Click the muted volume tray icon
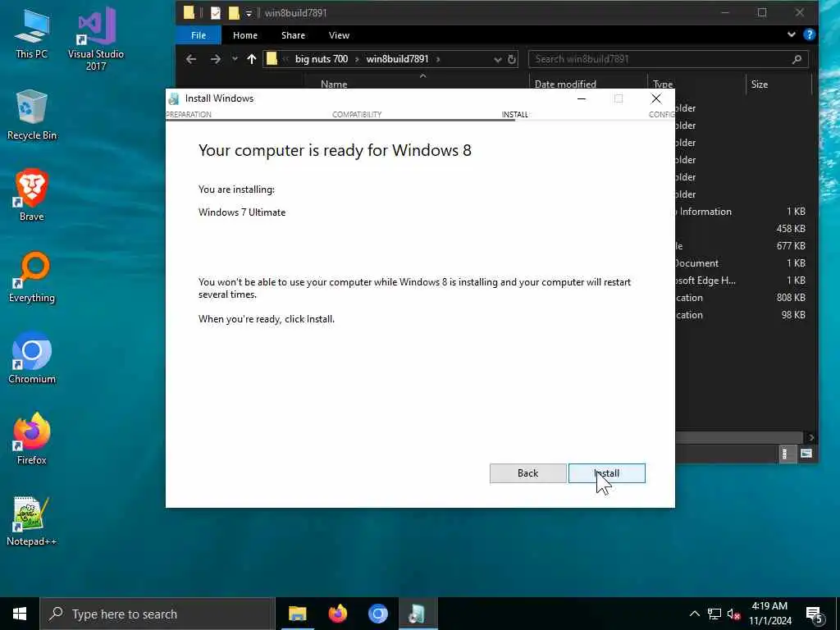The height and width of the screenshot is (630, 840). click(733, 614)
